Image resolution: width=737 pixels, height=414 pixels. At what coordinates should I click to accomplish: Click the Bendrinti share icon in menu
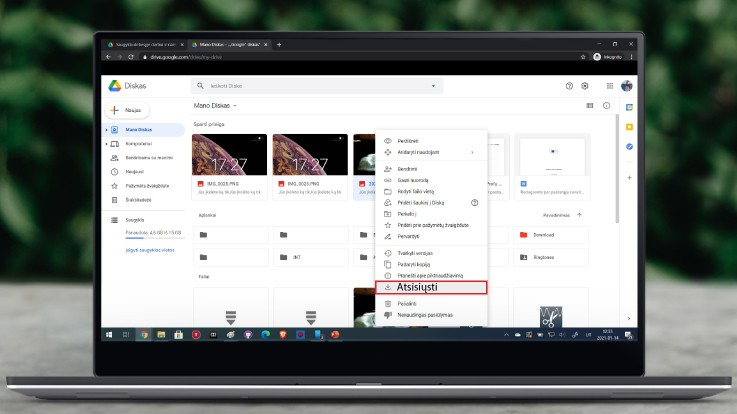pyautogui.click(x=388, y=169)
